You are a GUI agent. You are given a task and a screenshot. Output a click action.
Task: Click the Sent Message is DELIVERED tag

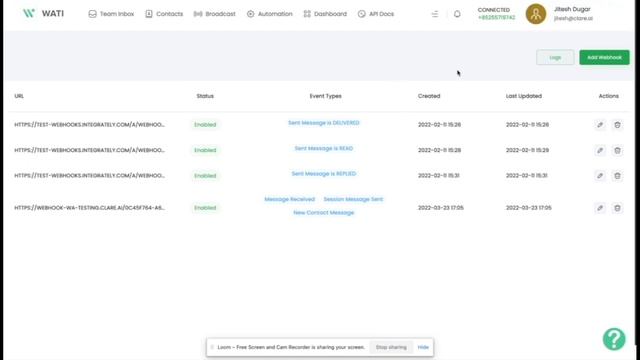click(324, 123)
